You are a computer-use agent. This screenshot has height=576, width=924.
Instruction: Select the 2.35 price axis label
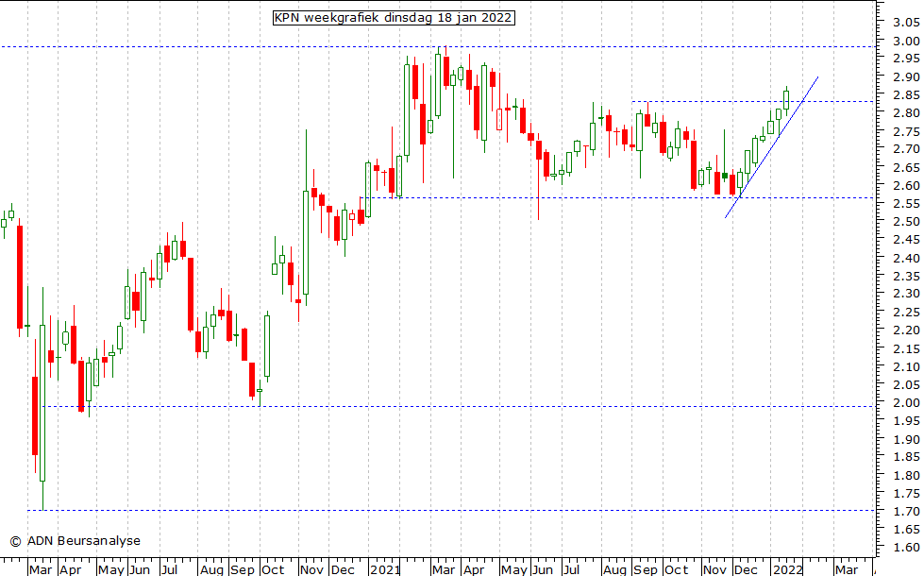906,276
